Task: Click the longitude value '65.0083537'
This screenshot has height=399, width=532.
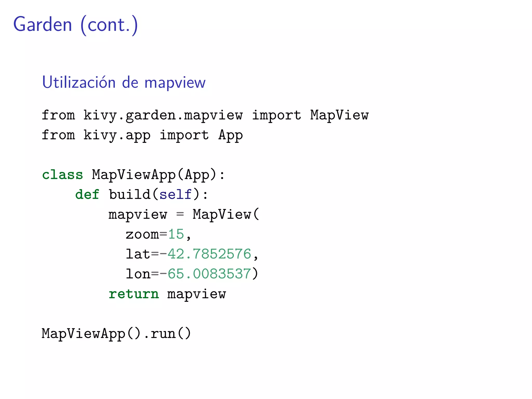Action: (x=209, y=274)
